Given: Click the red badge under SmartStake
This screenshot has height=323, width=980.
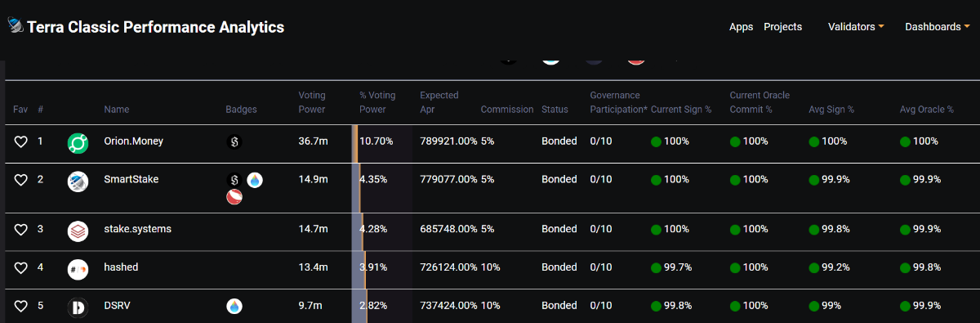Looking at the screenshot, I should [234, 196].
